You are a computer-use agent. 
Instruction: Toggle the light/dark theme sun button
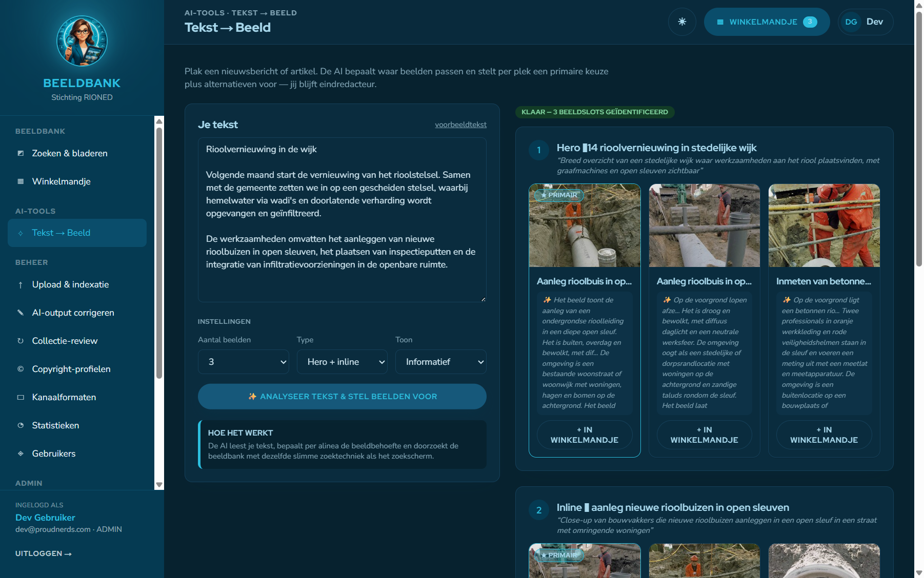[x=682, y=22]
